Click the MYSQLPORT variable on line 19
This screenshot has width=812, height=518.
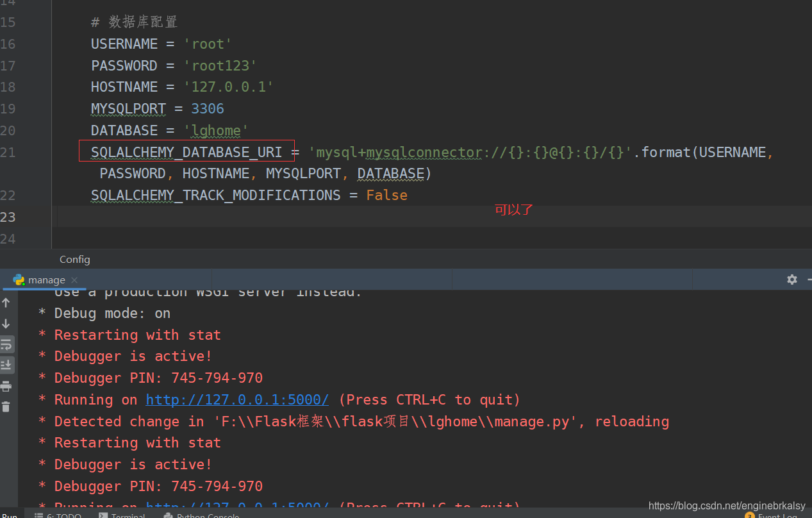coord(128,108)
